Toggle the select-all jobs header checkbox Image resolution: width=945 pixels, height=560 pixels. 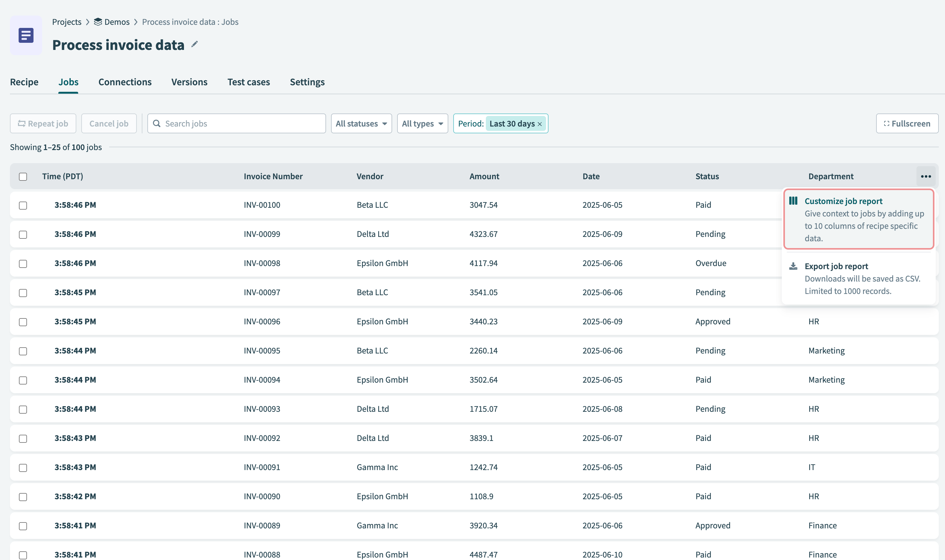(23, 177)
